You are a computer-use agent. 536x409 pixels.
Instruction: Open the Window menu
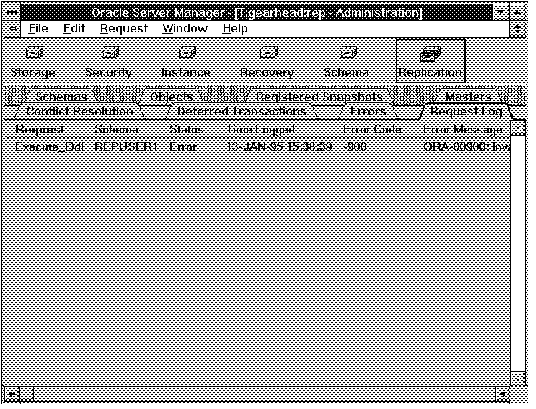click(x=185, y=28)
